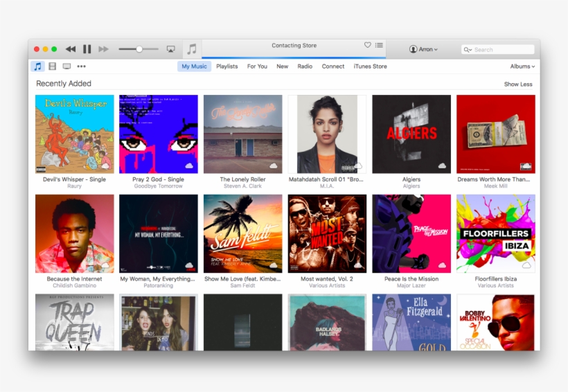Click the Show Less link
The image size is (568, 392).
click(x=518, y=84)
